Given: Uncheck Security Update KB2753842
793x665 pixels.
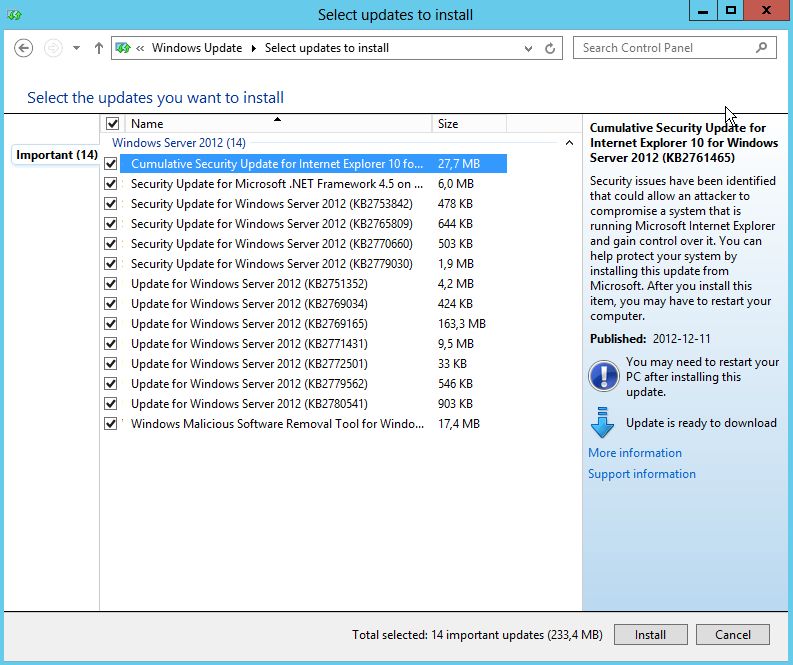Looking at the screenshot, I should coord(110,204).
